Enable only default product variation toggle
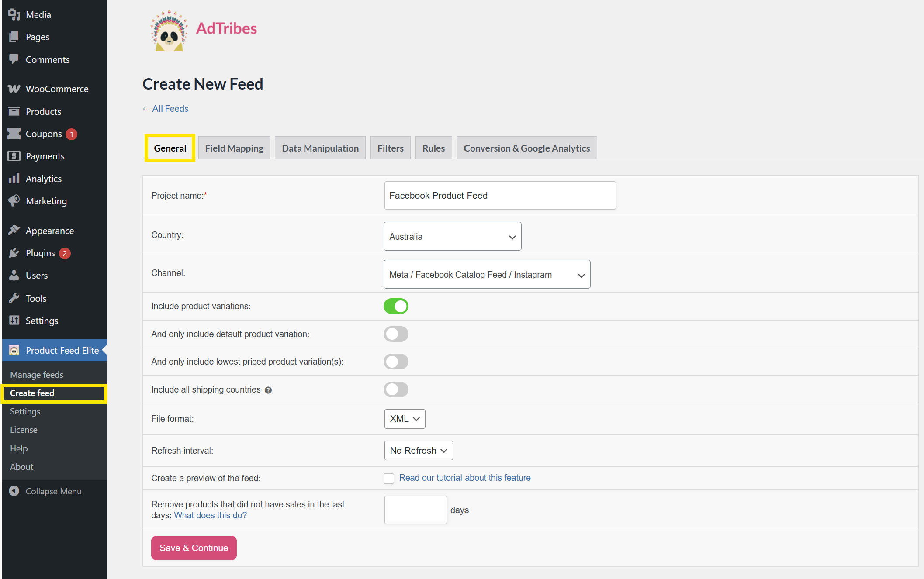Viewport: 924px width, 579px height. (396, 334)
